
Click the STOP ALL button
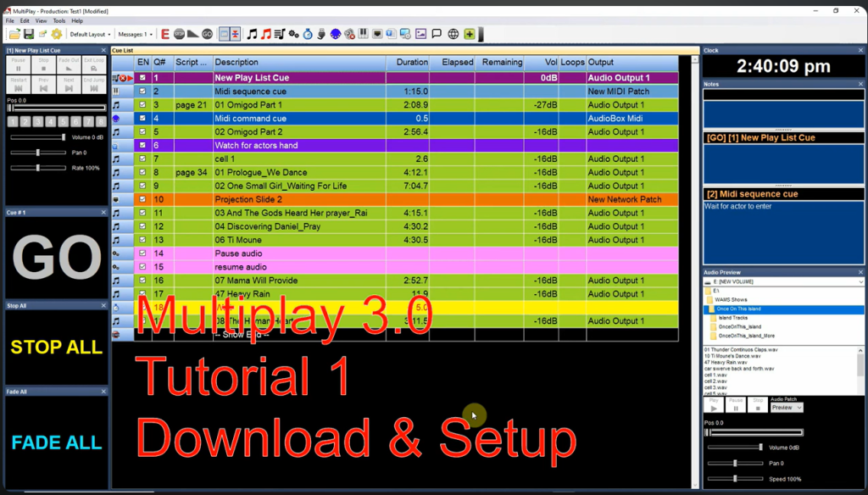coord(57,348)
